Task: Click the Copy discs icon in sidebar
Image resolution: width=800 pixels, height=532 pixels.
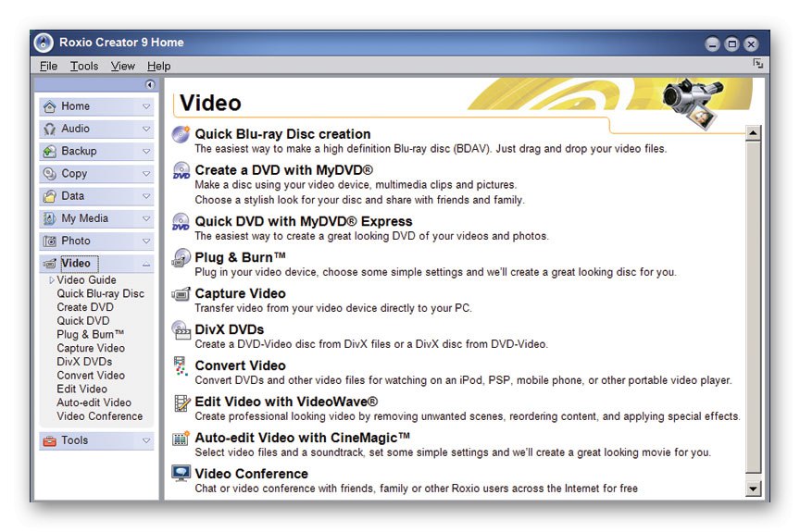Action: (49, 174)
